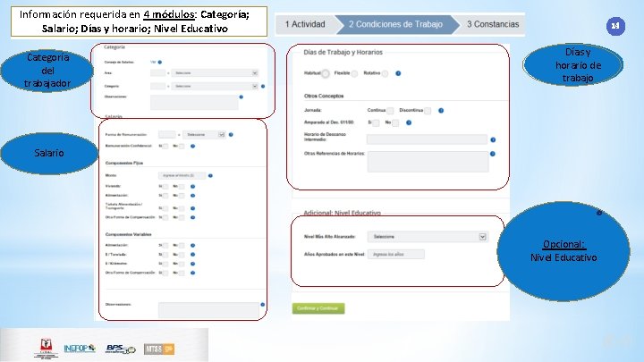Image resolution: width=644 pixels, height=362 pixels.
Task: Open help icon for Horario de Descanso Intermedio
Action: click(493, 140)
